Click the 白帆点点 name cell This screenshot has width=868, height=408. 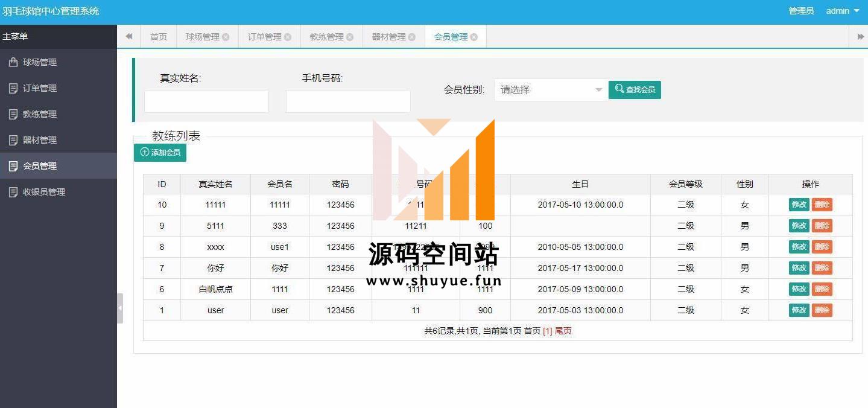215,289
